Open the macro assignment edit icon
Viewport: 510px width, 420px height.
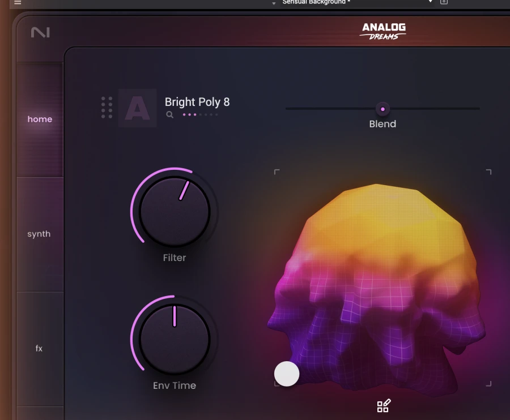(x=384, y=406)
